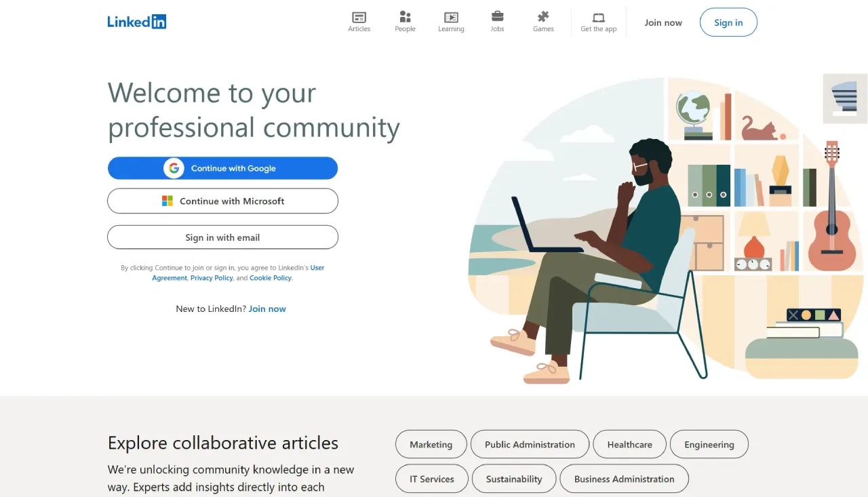Click Join now below the sign-in options

coord(267,309)
